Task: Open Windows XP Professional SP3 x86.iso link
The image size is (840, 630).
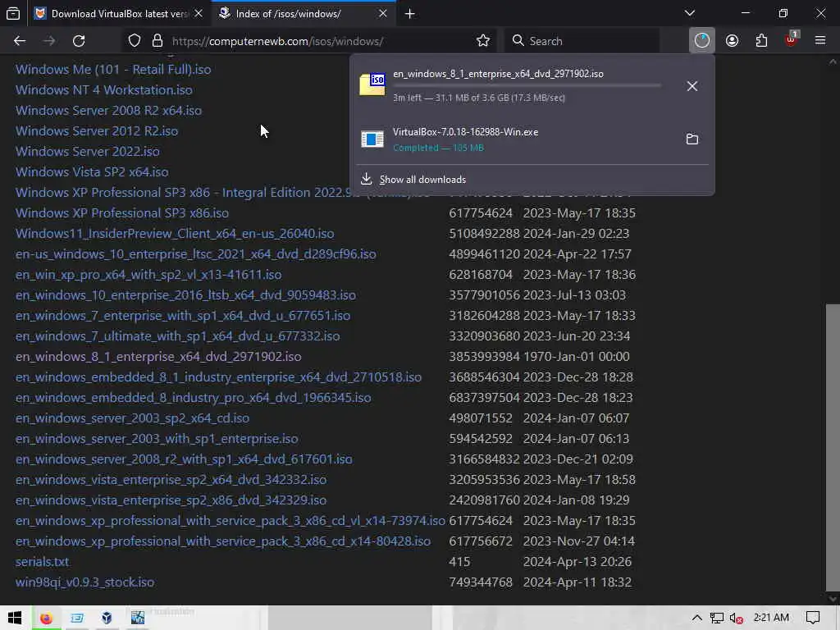Action: click(x=122, y=212)
